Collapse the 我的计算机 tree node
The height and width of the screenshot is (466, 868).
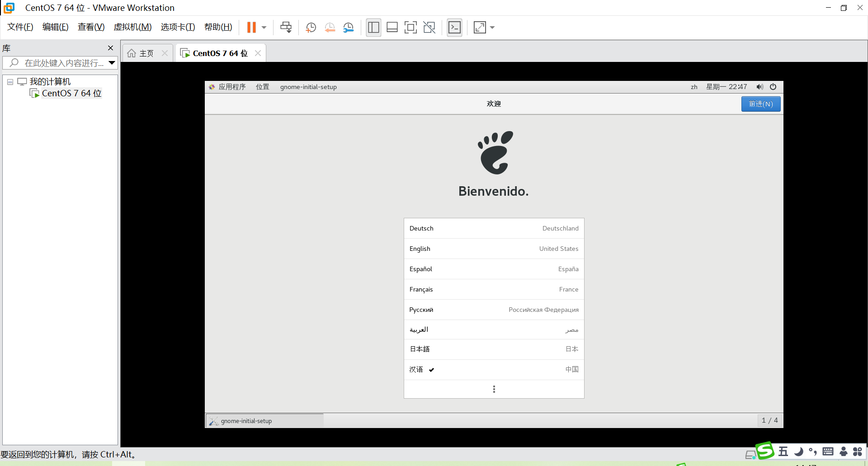[10, 82]
